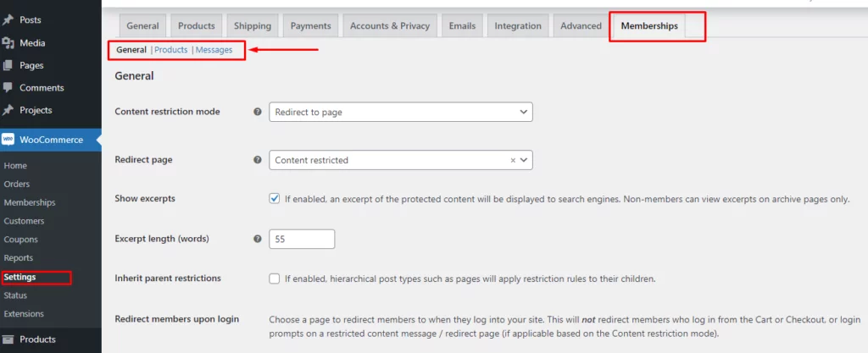Click the Messages sub-section link
The height and width of the screenshot is (353, 868).
point(214,50)
